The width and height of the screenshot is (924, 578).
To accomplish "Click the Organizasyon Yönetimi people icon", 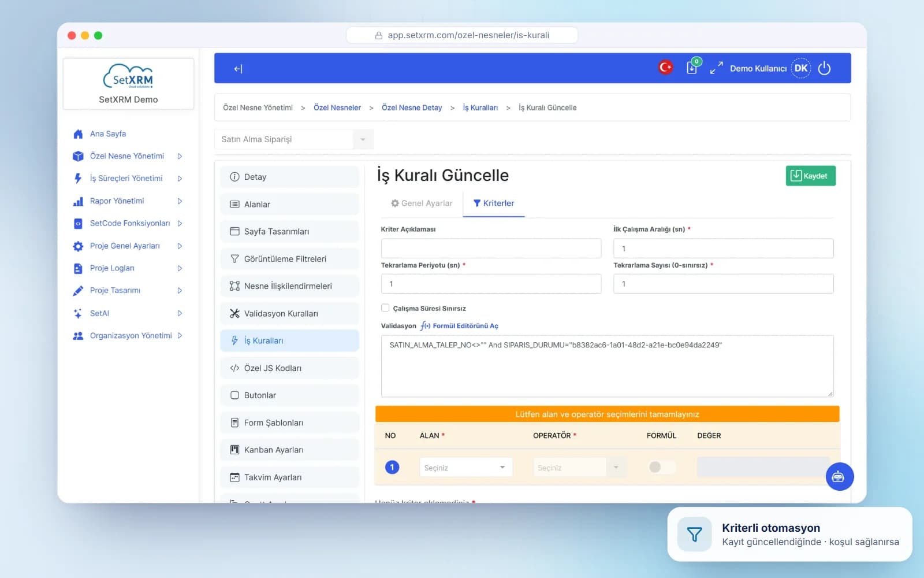I will (x=78, y=336).
